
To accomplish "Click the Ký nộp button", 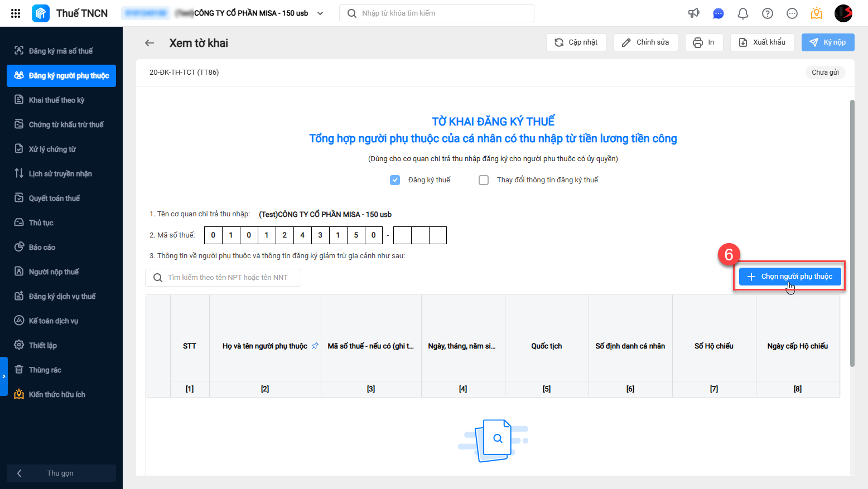I will pos(828,42).
